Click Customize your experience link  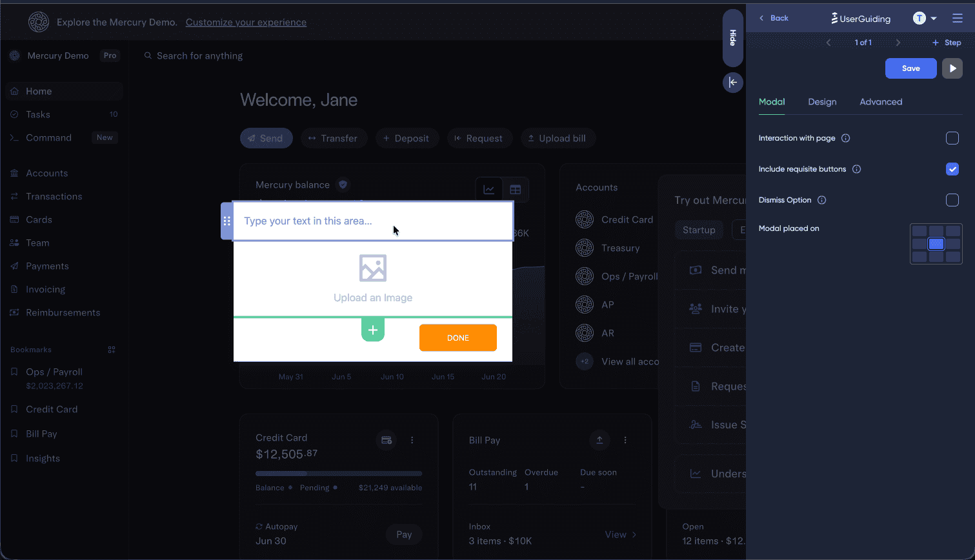coord(246,22)
